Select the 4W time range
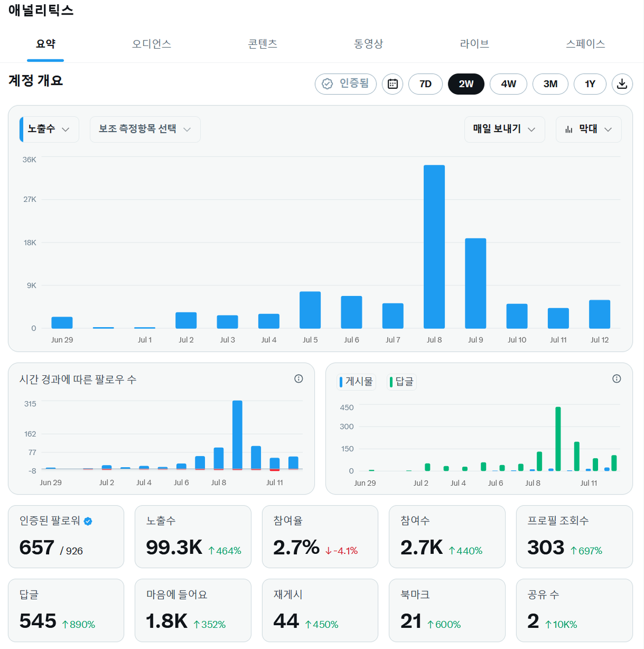 (508, 84)
